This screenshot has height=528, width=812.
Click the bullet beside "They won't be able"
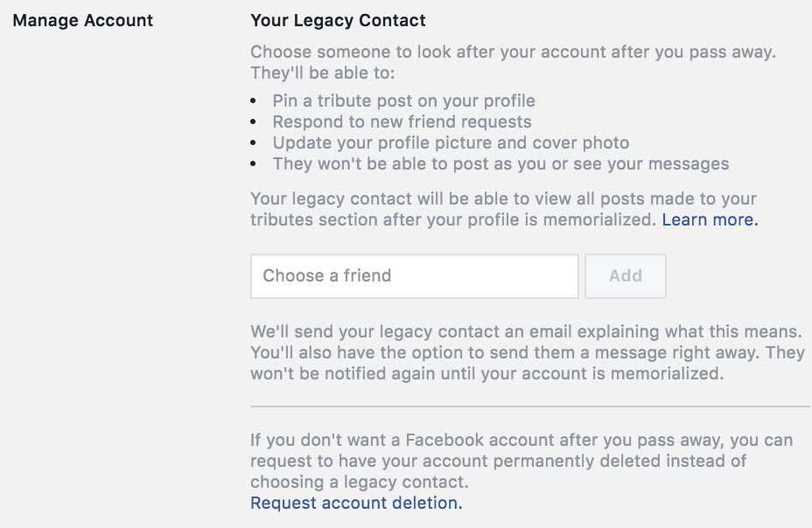point(255,164)
